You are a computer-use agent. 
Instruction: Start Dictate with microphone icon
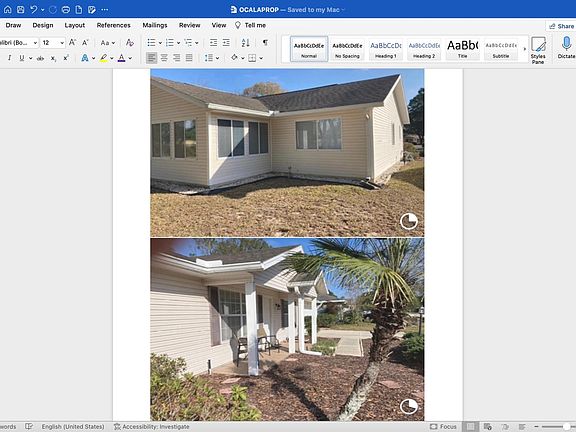coord(566,47)
